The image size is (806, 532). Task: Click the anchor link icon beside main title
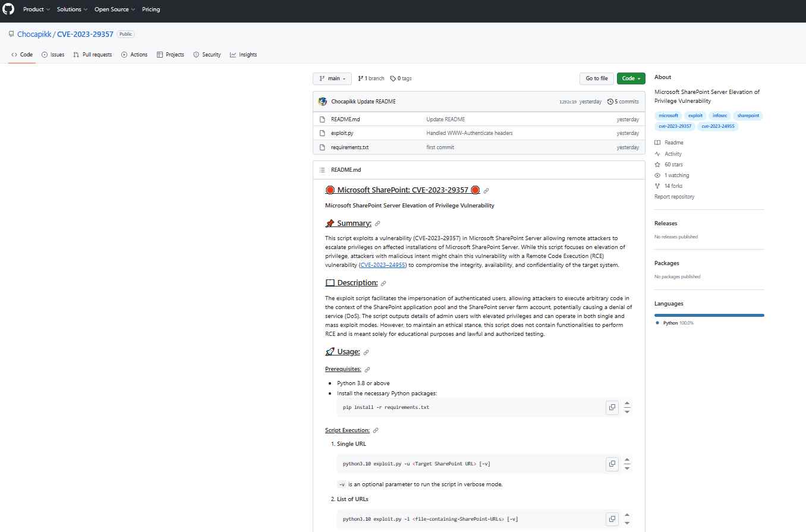click(486, 191)
